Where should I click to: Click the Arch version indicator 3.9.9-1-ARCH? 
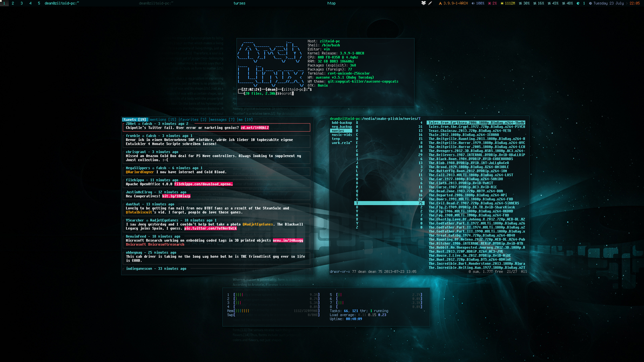click(x=455, y=4)
